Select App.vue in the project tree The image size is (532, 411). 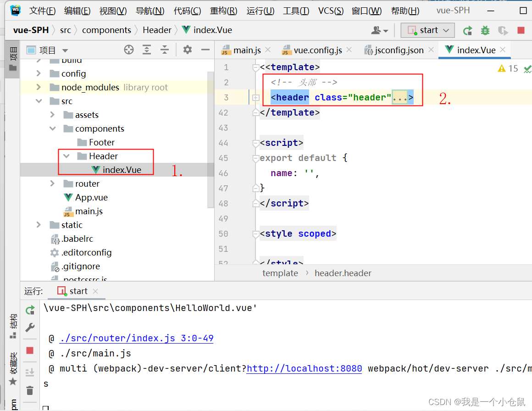click(x=91, y=198)
